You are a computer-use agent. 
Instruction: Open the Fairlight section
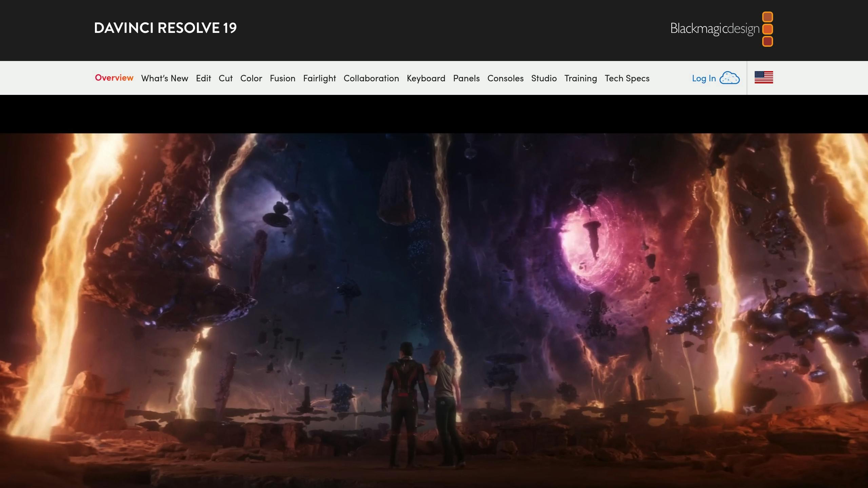[319, 78]
